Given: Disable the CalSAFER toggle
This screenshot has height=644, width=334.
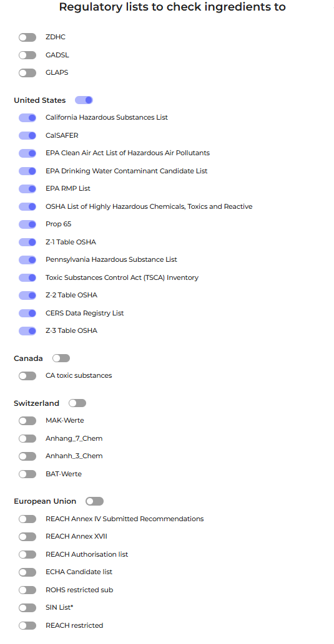Looking at the screenshot, I should point(27,135).
